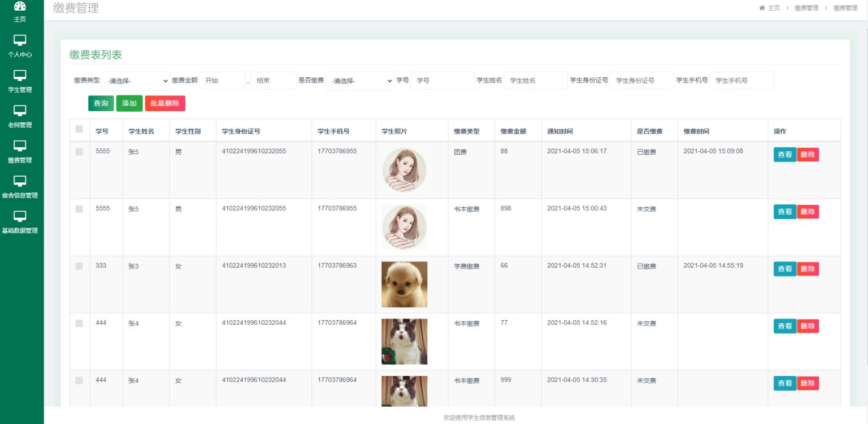This screenshot has height=424, width=868.
Task: Toggle the select-all checkbox in table header
Action: (x=79, y=129)
